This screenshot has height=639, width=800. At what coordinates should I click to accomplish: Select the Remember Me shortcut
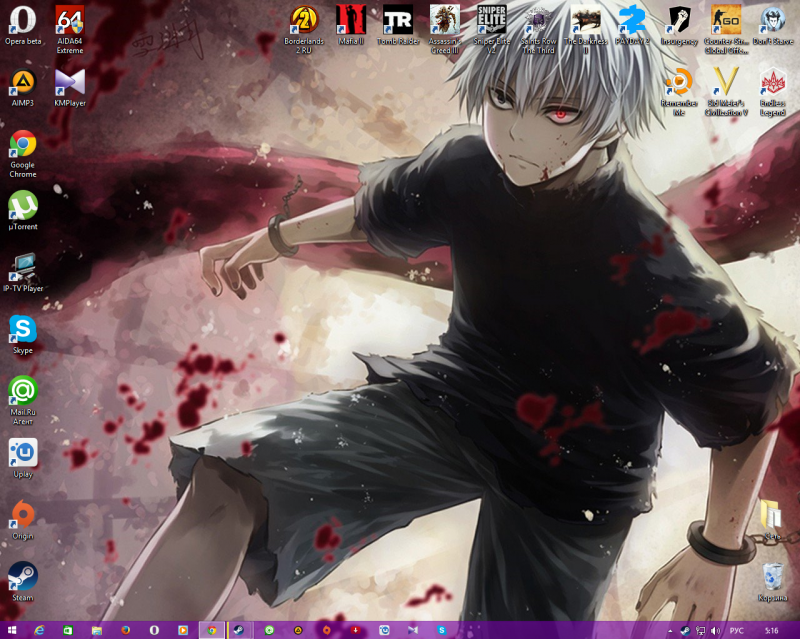pyautogui.click(x=679, y=92)
